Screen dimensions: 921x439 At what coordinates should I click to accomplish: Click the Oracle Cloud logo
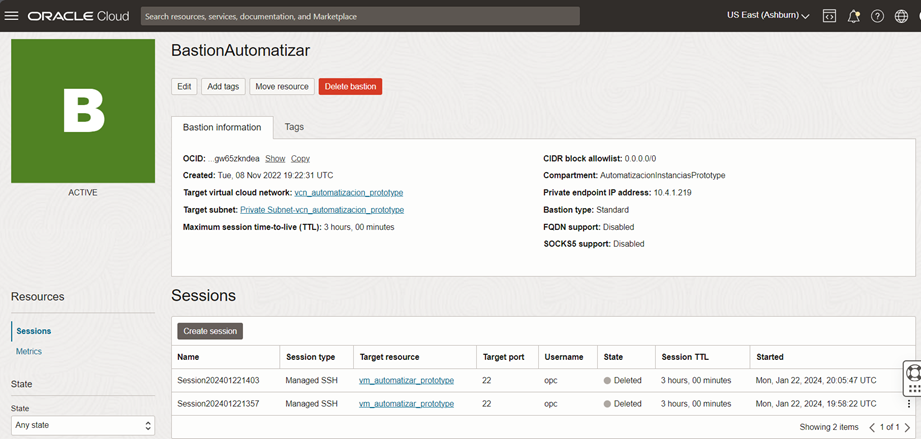(78, 16)
